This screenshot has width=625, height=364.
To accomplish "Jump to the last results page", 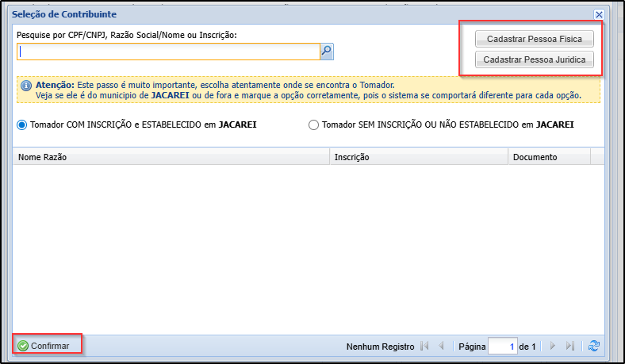I will coord(569,347).
